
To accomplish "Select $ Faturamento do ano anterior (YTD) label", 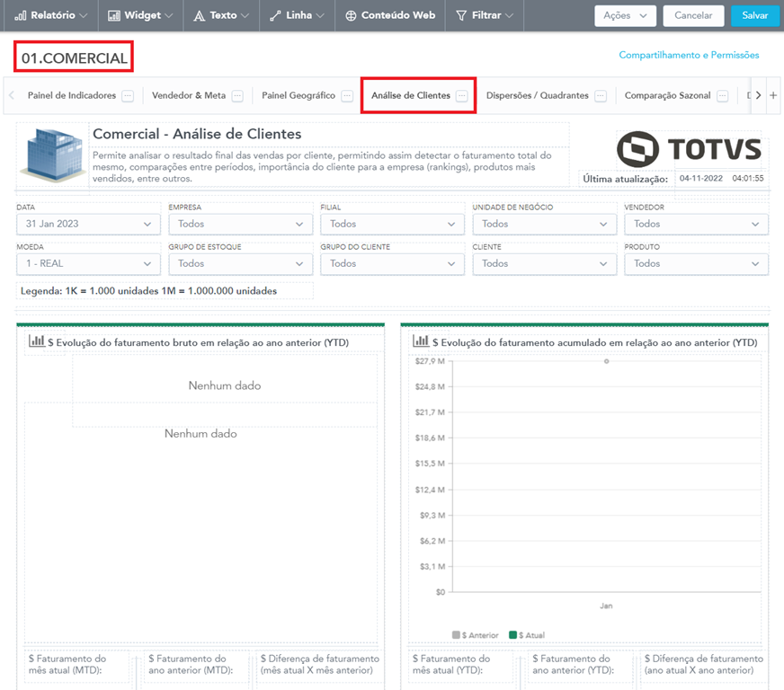I will (x=573, y=665).
